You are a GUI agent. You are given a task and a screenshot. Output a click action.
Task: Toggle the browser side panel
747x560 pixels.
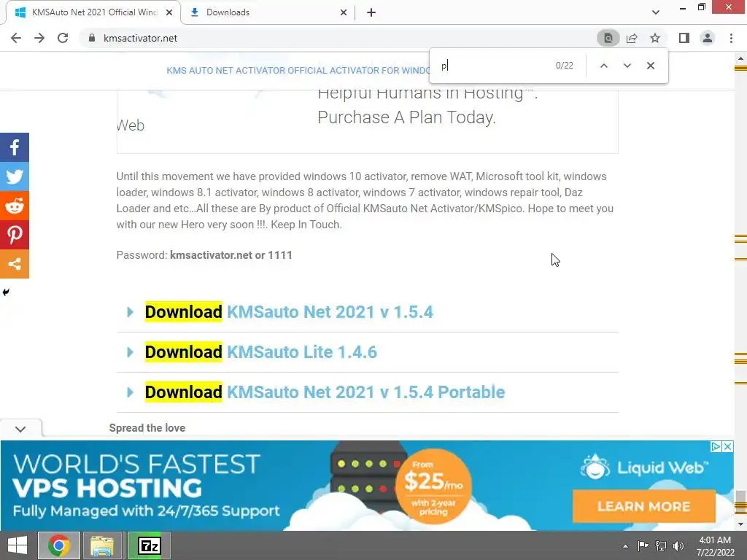(x=684, y=38)
